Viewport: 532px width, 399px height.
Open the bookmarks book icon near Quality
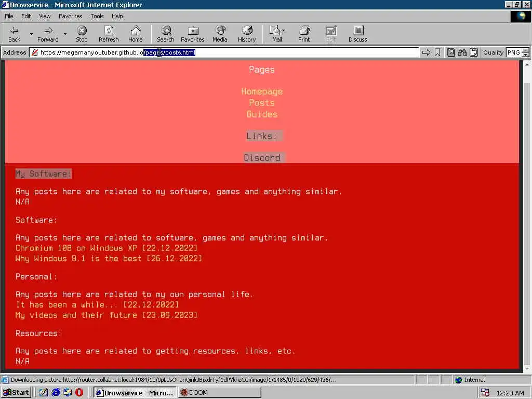click(x=450, y=52)
